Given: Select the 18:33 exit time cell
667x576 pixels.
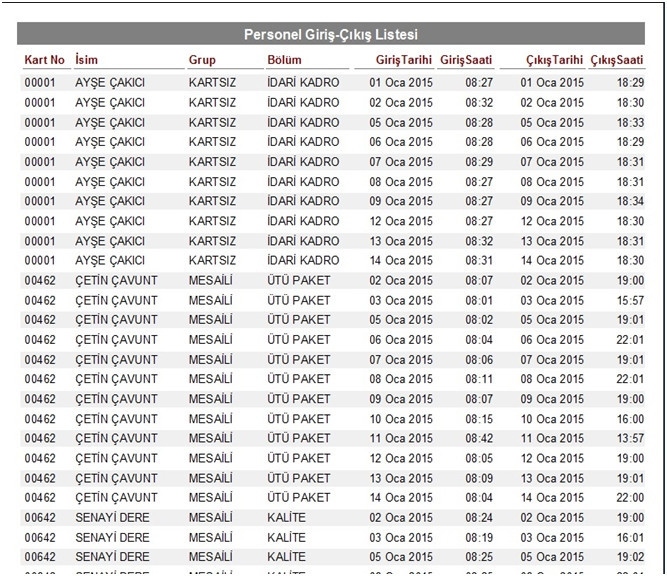Looking at the screenshot, I should [x=630, y=122].
